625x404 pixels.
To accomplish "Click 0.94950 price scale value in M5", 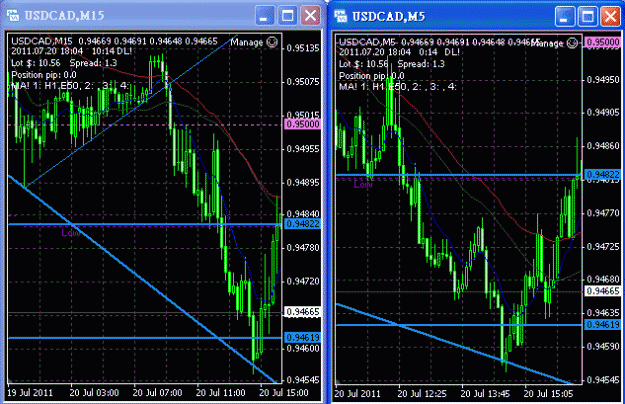I will pos(603,80).
